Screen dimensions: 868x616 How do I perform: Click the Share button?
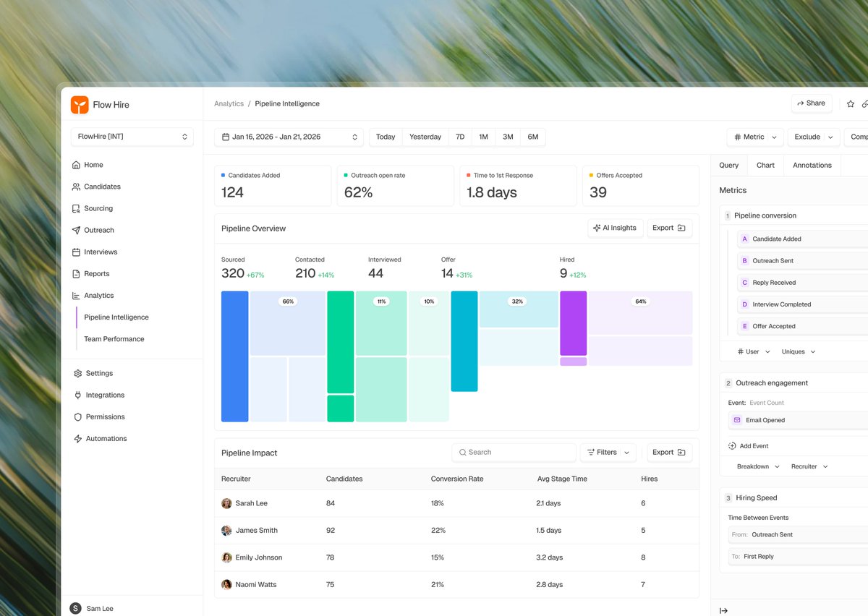point(811,103)
